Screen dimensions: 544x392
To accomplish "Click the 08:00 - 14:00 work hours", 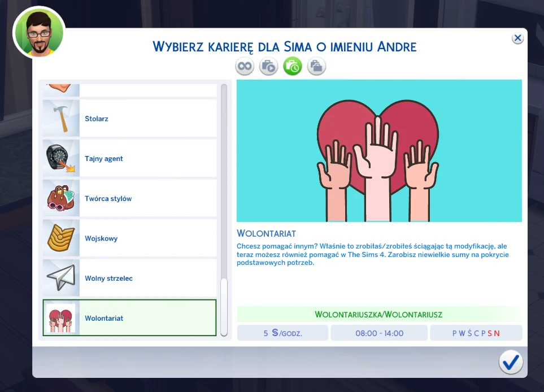I will coord(379,333).
